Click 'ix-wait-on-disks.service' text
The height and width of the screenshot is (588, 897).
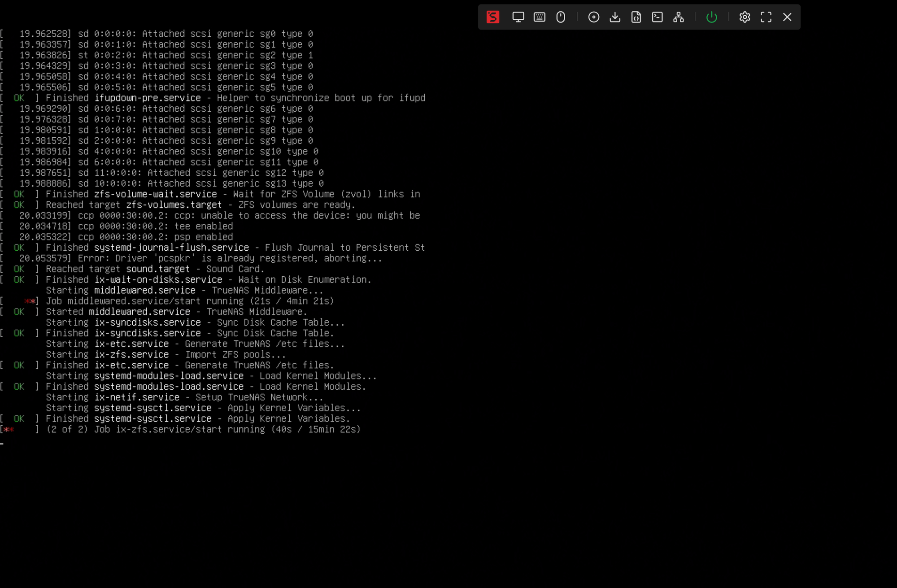[158, 280]
